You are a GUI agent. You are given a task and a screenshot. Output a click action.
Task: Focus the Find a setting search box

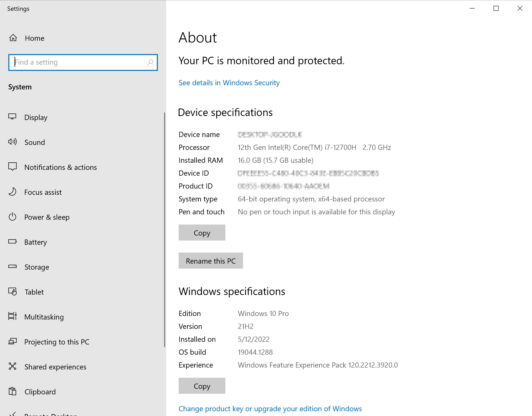(x=83, y=62)
